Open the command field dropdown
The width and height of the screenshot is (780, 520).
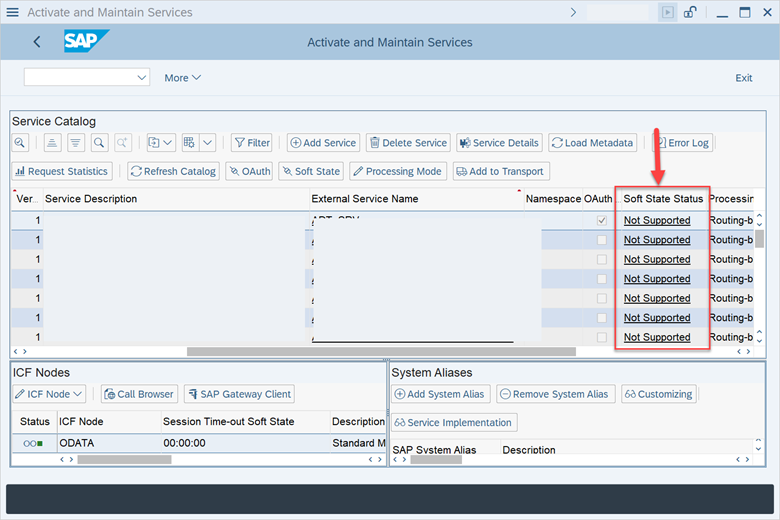(x=142, y=78)
